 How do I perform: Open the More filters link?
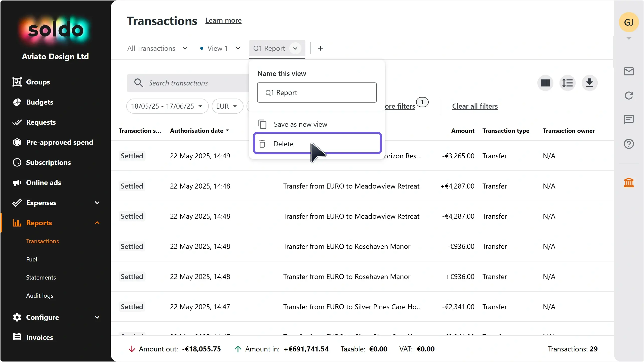coord(400,106)
